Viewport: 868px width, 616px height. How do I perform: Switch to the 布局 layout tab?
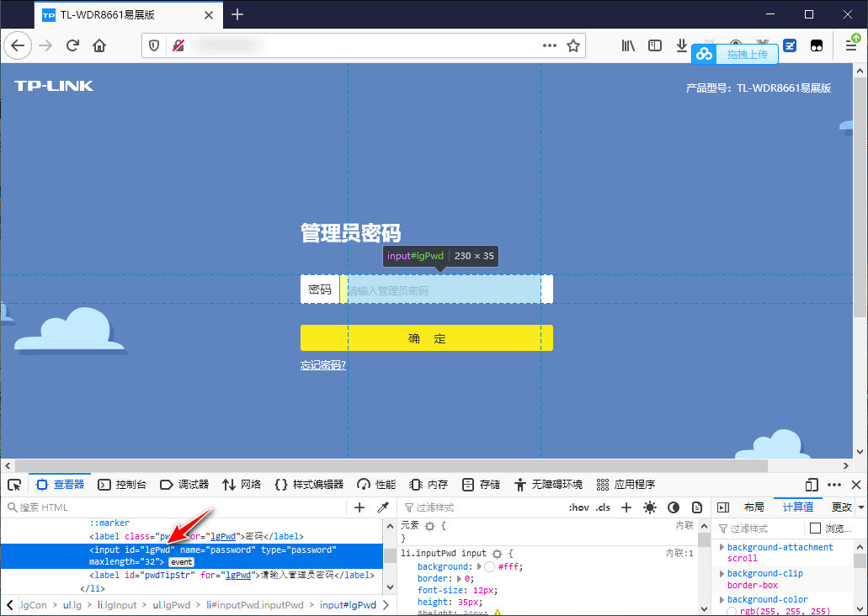tap(754, 507)
